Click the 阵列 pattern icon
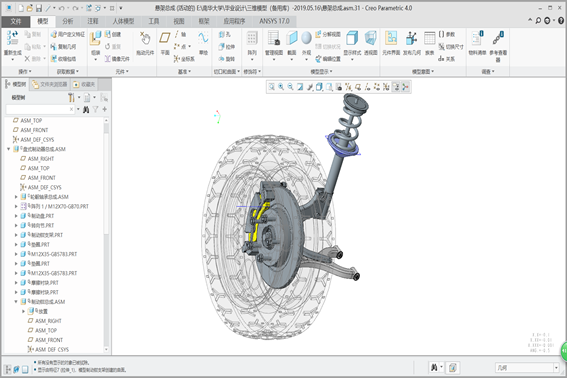 pyautogui.click(x=252, y=38)
